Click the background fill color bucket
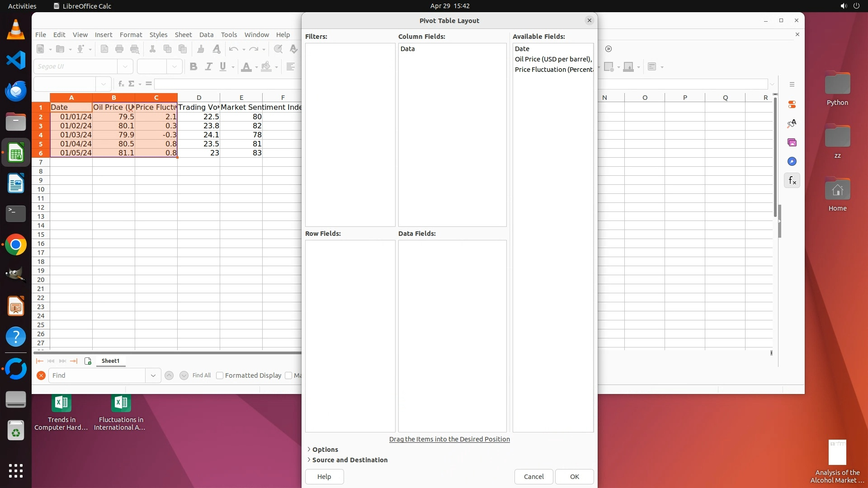This screenshot has height=488, width=868. coord(266,67)
